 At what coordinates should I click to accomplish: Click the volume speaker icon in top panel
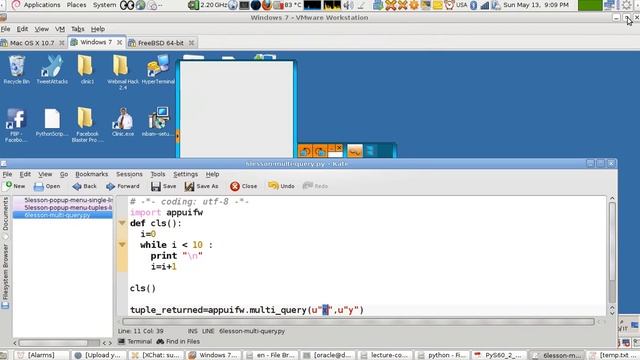point(348,5)
